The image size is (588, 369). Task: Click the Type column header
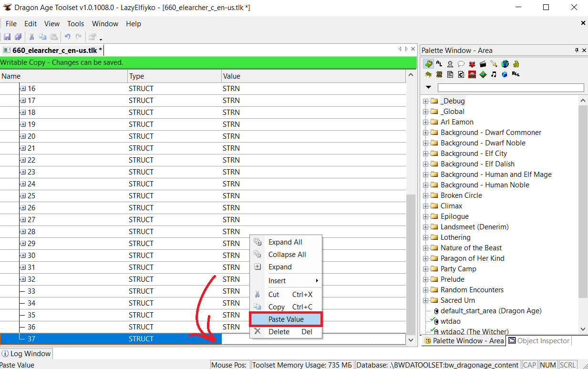click(175, 76)
